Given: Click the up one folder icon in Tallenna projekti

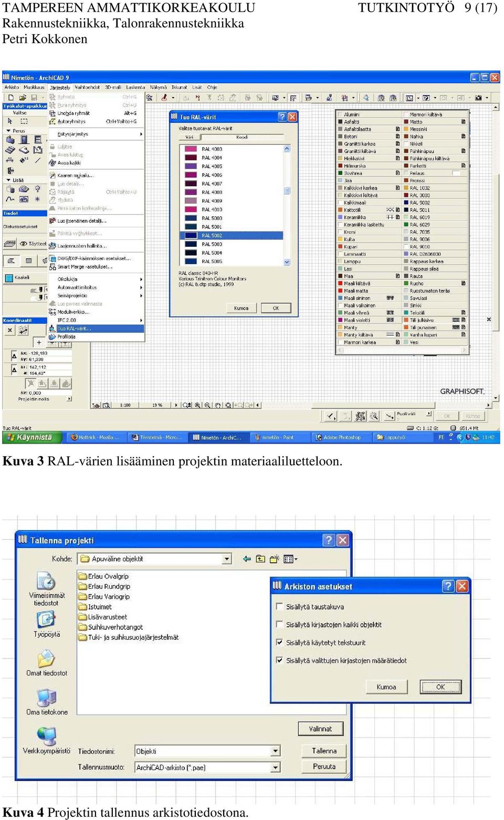Looking at the screenshot, I should click(x=260, y=559).
